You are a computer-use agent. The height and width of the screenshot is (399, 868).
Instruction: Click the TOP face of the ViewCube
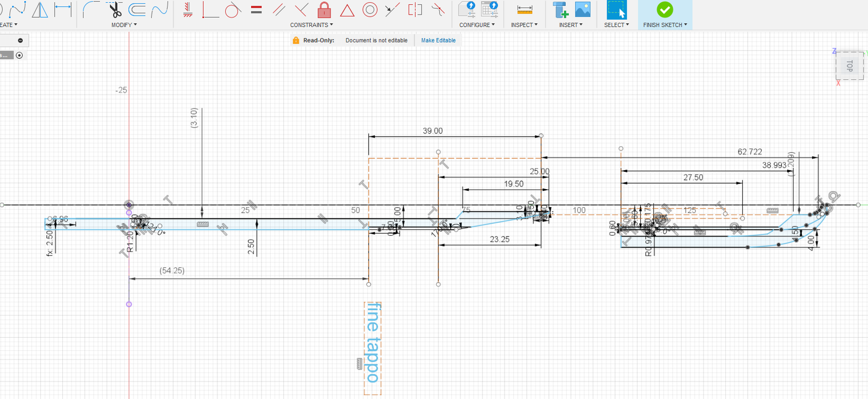tap(850, 66)
